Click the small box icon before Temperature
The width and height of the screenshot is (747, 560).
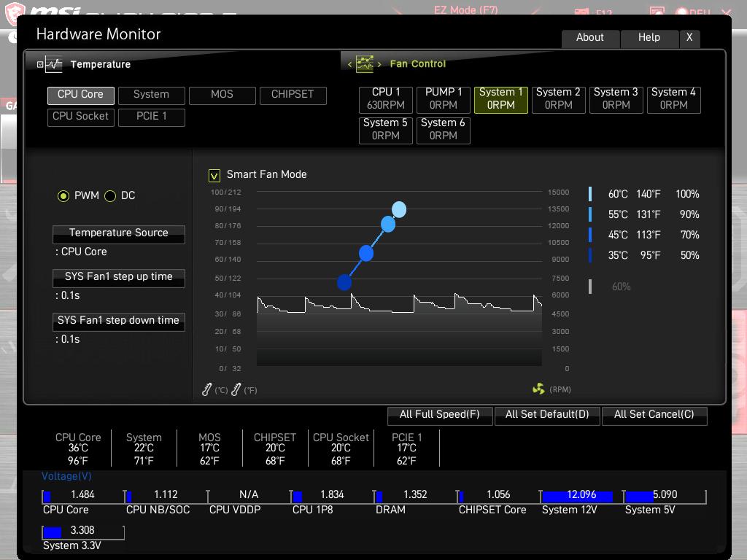pyautogui.click(x=40, y=64)
